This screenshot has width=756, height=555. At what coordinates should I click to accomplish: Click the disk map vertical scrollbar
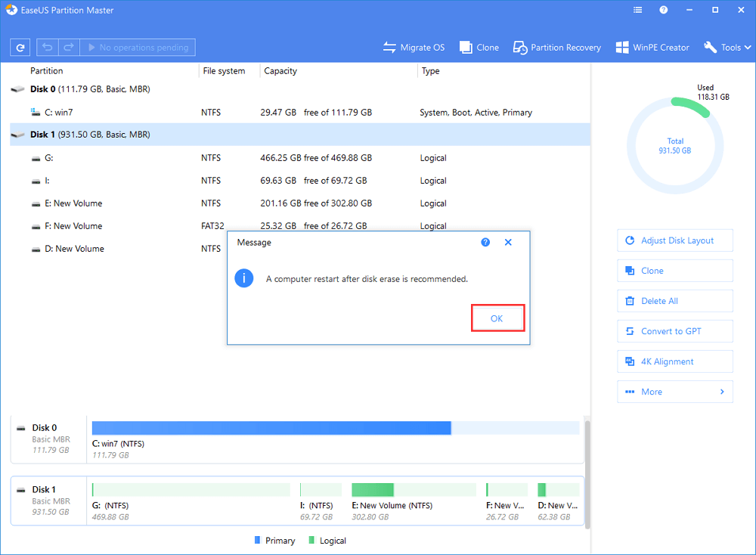pos(587,475)
